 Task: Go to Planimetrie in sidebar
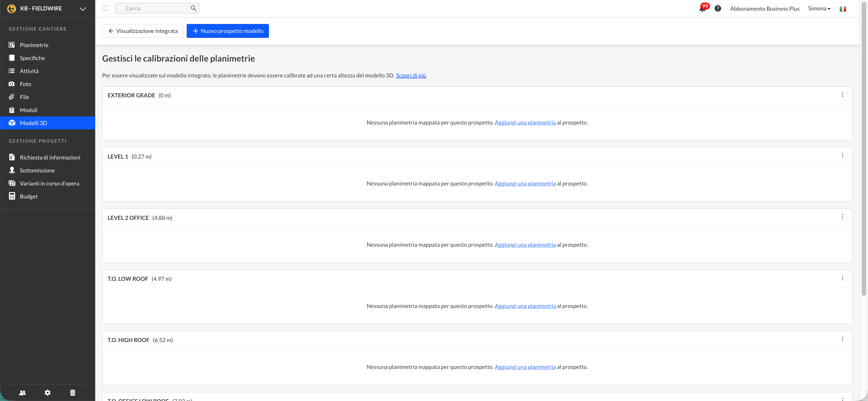(34, 45)
